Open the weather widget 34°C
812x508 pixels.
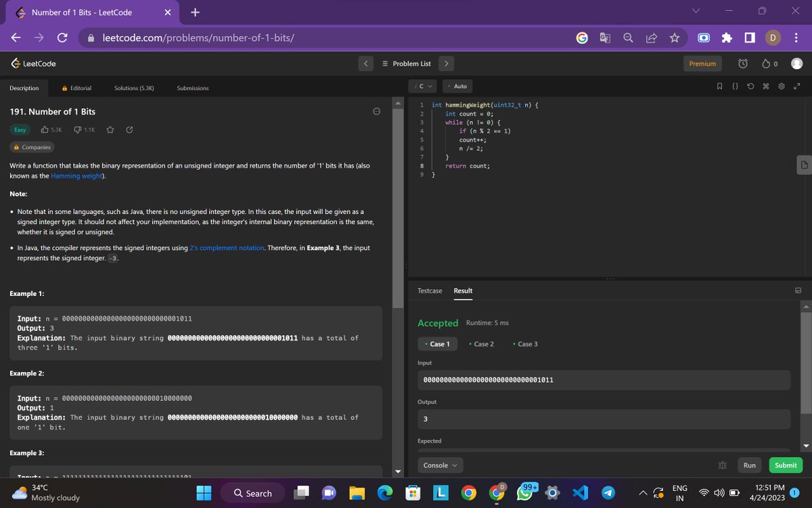pyautogui.click(x=46, y=492)
